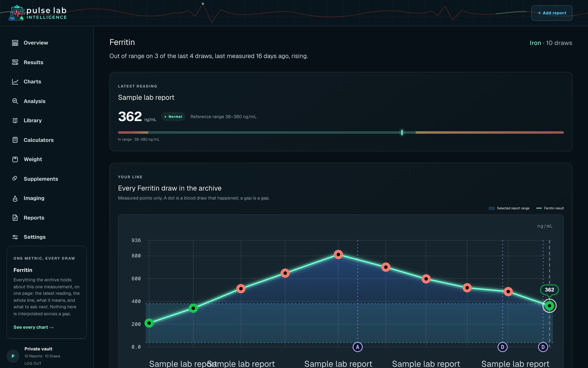Image resolution: width=588 pixels, height=368 pixels.
Task: Click the second green data point near 340
Action: tap(193, 308)
